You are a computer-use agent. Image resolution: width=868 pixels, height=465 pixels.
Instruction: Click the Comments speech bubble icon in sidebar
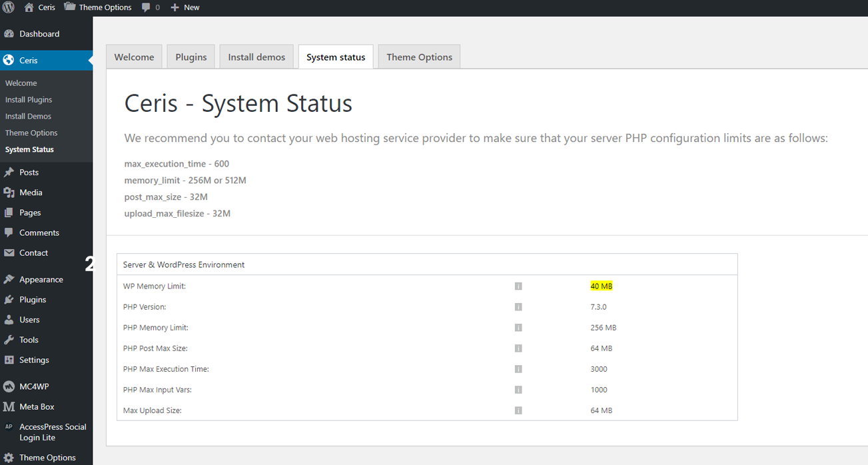click(x=9, y=232)
